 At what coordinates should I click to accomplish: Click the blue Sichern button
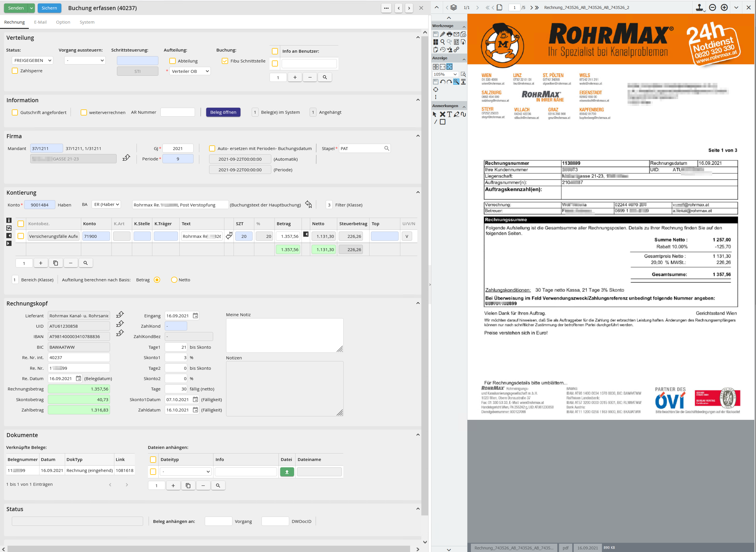pos(49,8)
